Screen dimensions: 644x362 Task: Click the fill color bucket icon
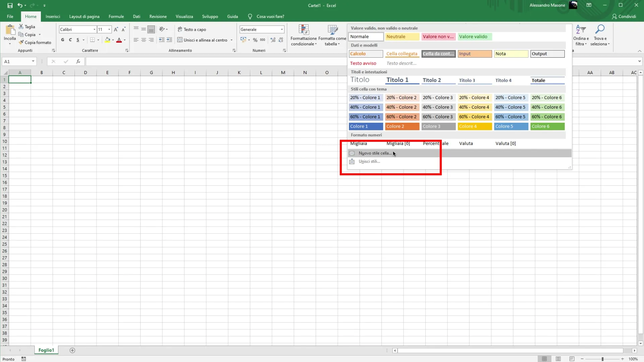tap(107, 40)
